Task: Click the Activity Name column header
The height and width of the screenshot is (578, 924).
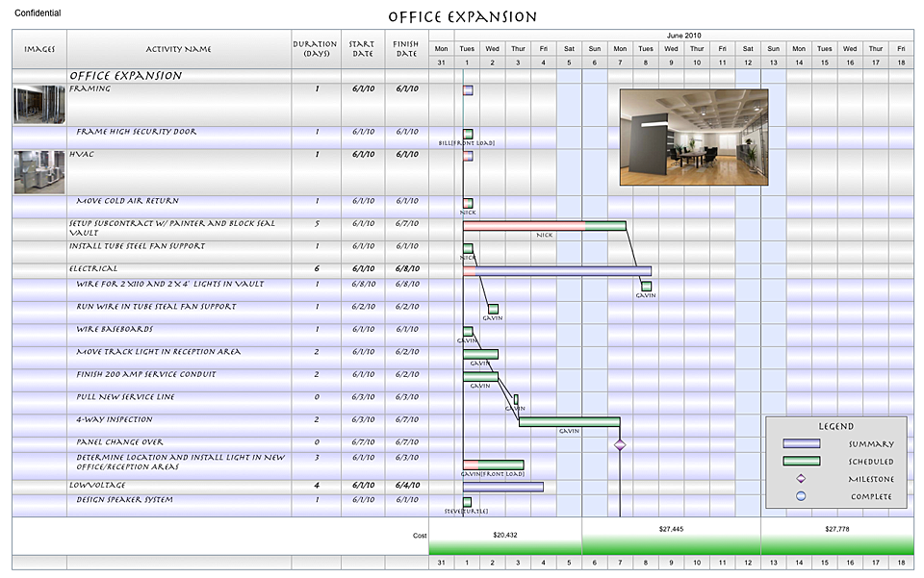Action: point(179,49)
